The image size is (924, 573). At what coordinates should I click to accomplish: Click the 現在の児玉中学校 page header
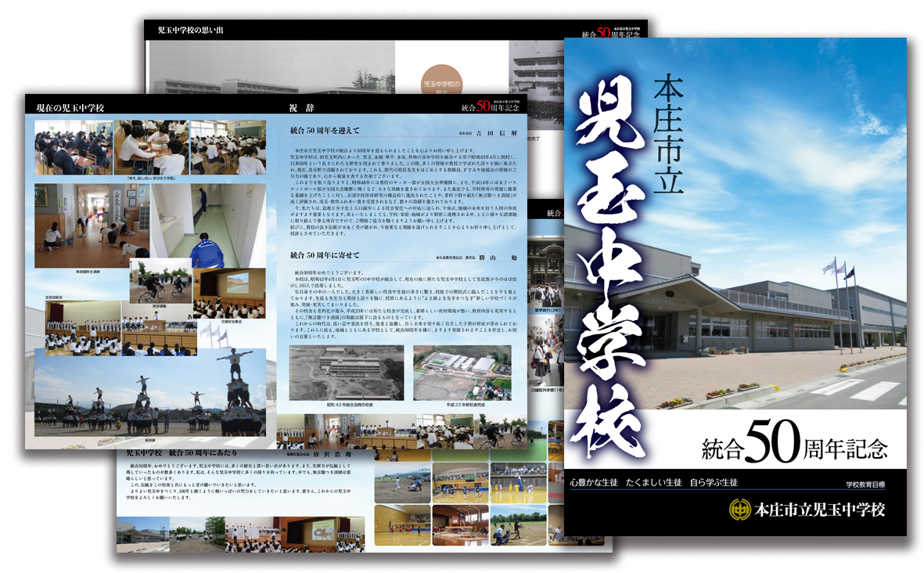tap(70, 108)
